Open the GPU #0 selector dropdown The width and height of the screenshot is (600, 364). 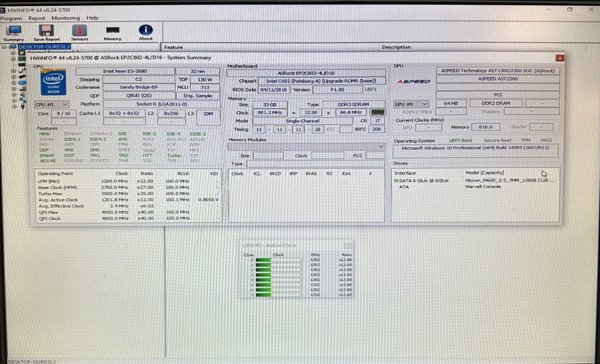point(411,104)
